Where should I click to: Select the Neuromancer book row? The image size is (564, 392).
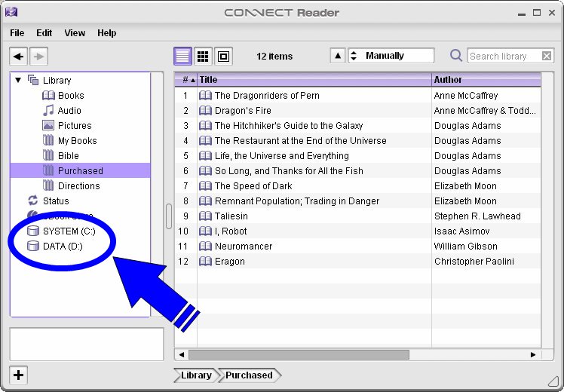click(x=358, y=247)
